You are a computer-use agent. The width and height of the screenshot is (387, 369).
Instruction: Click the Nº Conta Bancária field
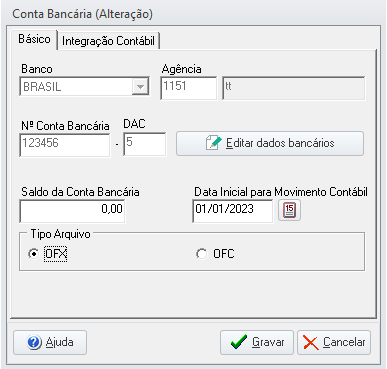pos(65,145)
